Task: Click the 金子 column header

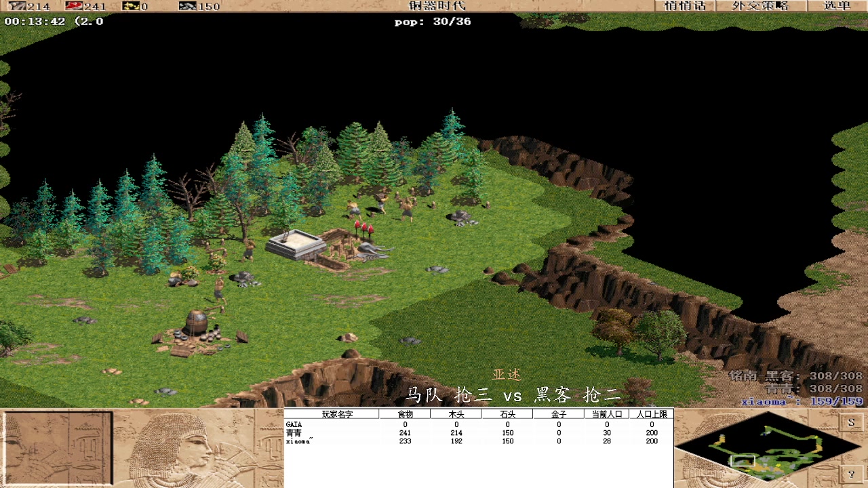Action: click(x=558, y=414)
